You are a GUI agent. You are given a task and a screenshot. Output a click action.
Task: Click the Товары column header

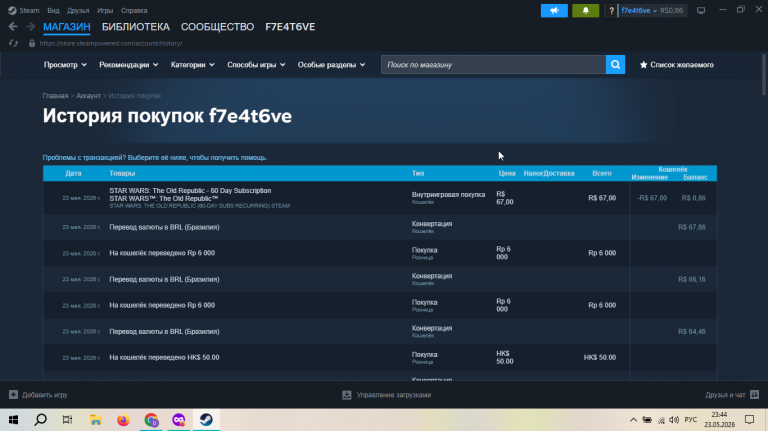point(122,173)
